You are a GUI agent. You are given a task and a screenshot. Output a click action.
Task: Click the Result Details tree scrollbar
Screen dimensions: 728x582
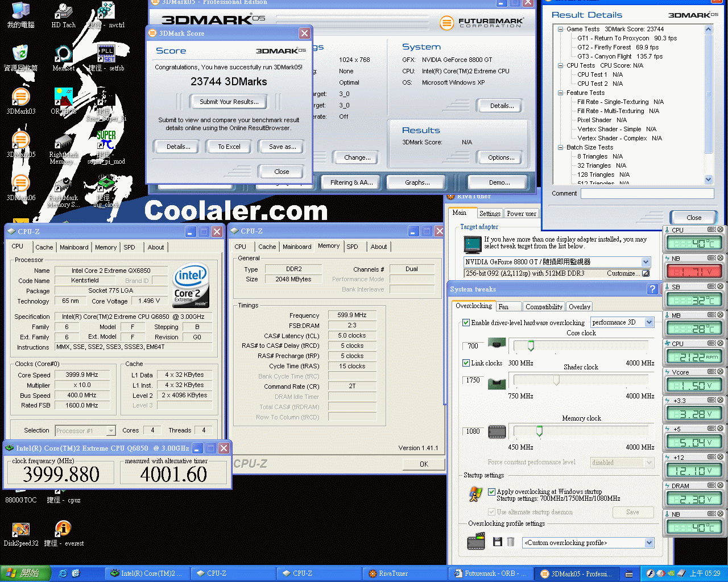pos(709,104)
